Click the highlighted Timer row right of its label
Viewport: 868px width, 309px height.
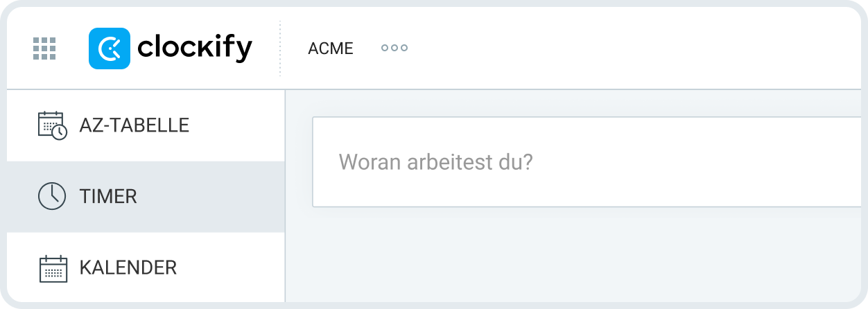point(222,196)
